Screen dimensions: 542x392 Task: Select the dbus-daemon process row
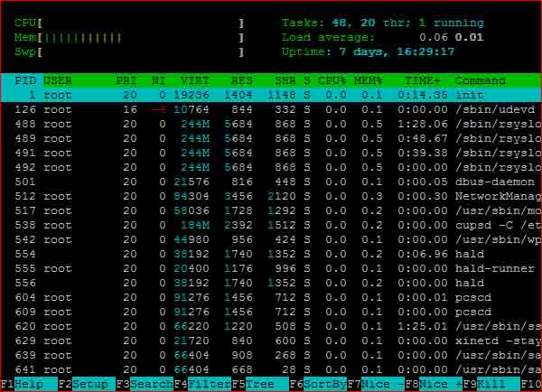271,182
